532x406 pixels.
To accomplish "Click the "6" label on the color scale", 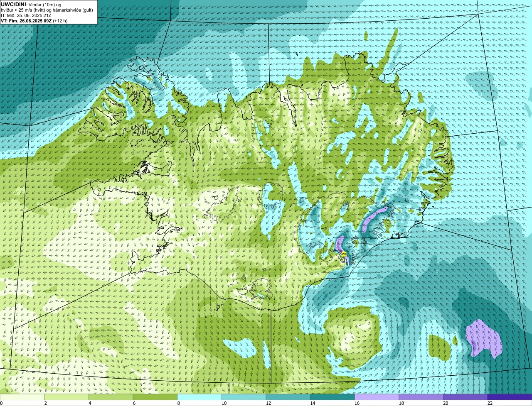I will click(x=134, y=403).
